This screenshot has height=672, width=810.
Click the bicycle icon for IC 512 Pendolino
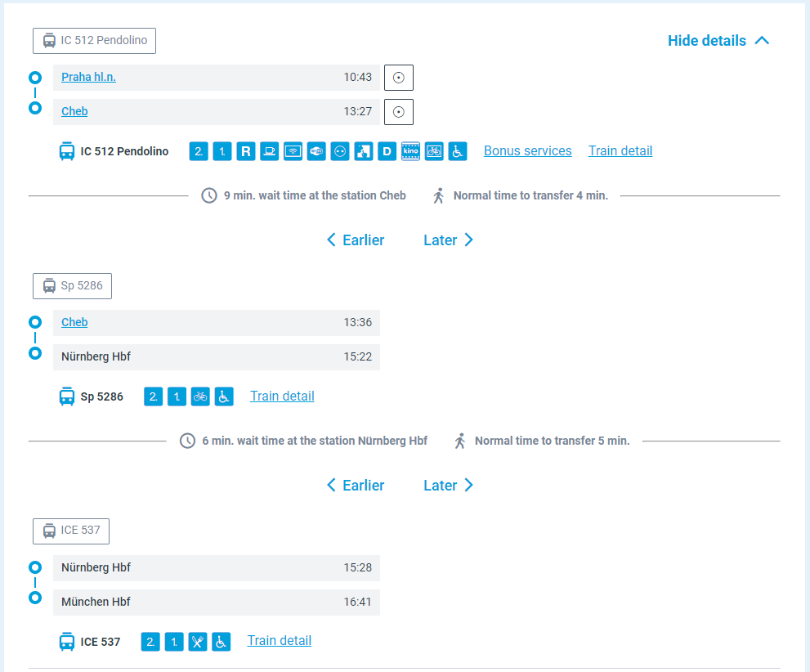coord(434,151)
